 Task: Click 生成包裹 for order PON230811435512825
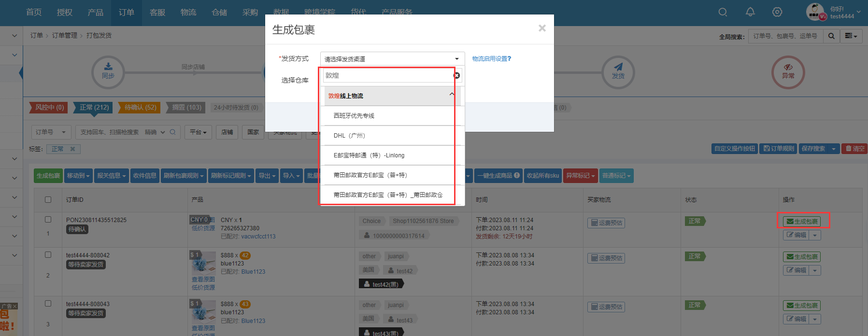click(x=802, y=222)
